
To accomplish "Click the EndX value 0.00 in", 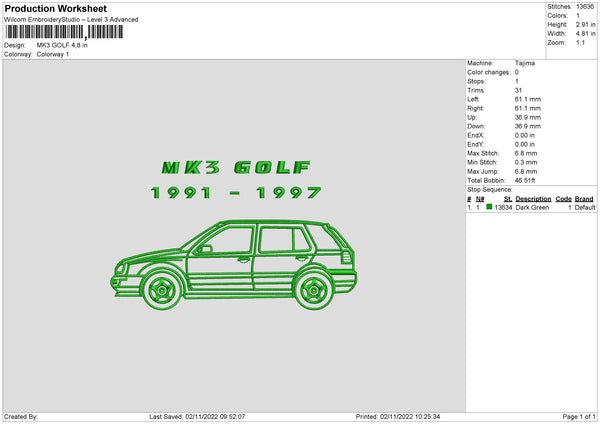I will pyautogui.click(x=525, y=135).
